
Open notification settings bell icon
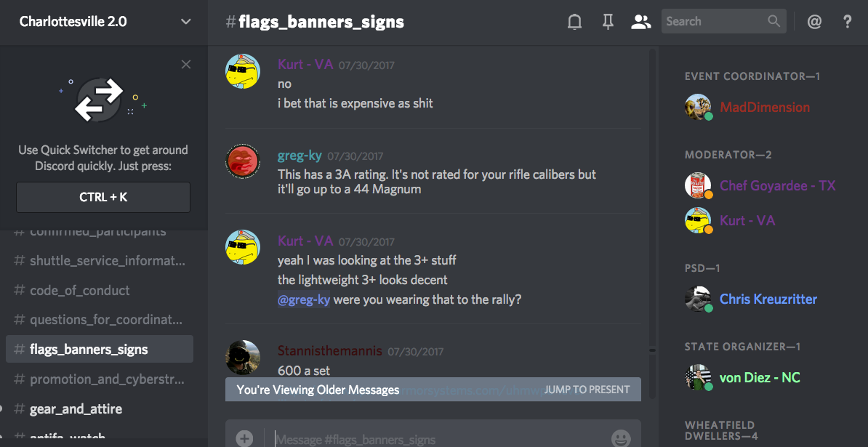574,22
